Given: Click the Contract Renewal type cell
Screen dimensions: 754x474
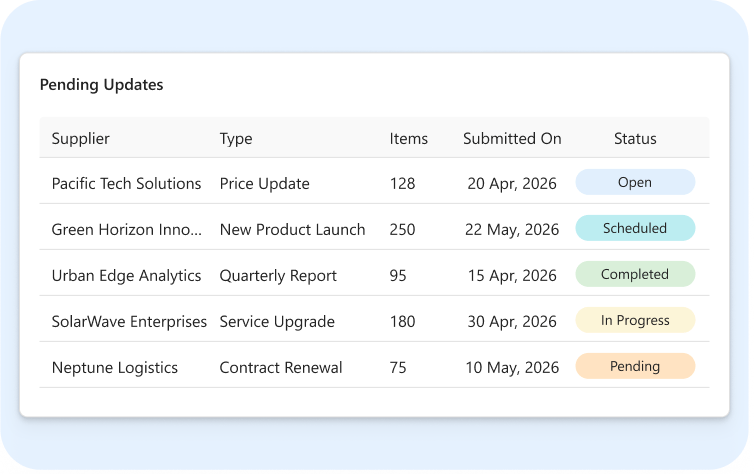Looking at the screenshot, I should [x=281, y=368].
